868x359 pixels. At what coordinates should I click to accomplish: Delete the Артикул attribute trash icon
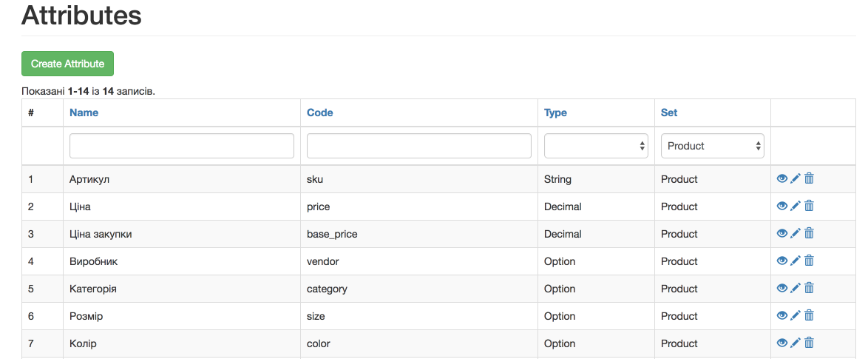(x=809, y=178)
